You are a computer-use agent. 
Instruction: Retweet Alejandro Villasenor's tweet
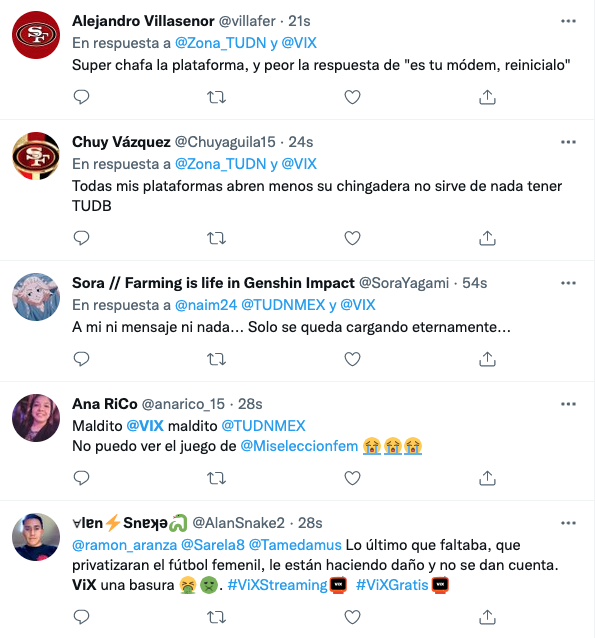(x=216, y=97)
